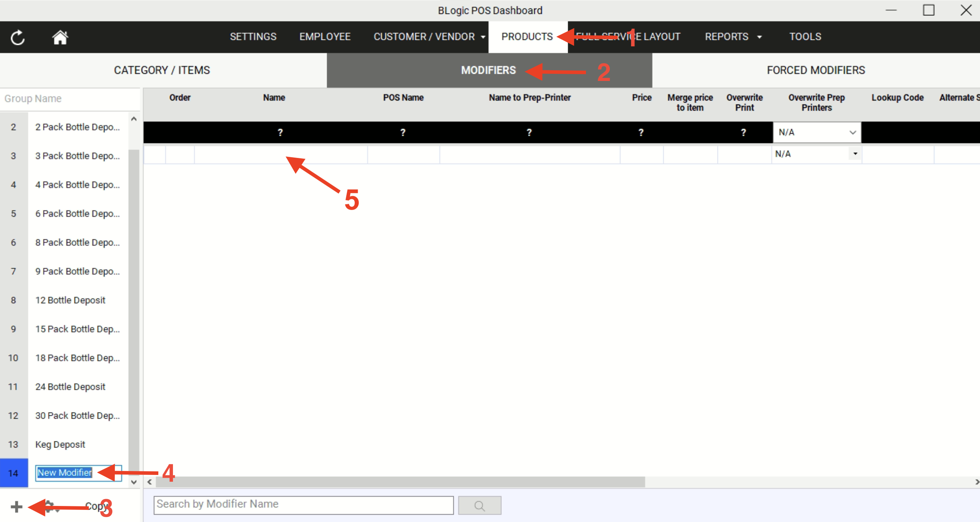The width and height of the screenshot is (980, 522).
Task: Open N/A dropdown in black filter row
Action: [816, 132]
